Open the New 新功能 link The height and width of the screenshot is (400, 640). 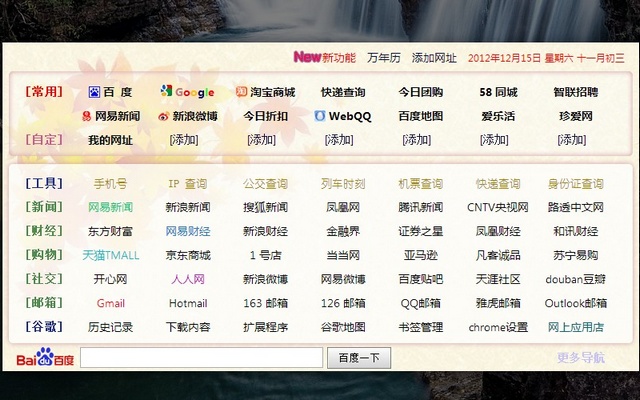point(324,58)
